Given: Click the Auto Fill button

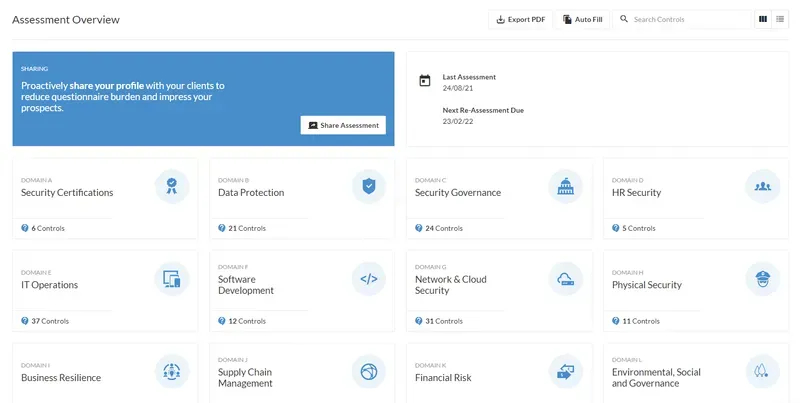Looking at the screenshot, I should [582, 19].
